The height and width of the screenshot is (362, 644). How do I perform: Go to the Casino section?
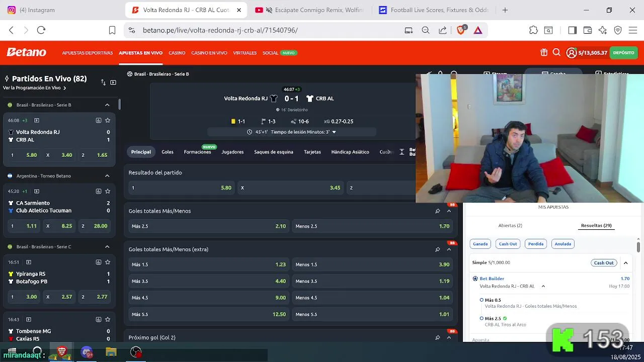tap(177, 53)
